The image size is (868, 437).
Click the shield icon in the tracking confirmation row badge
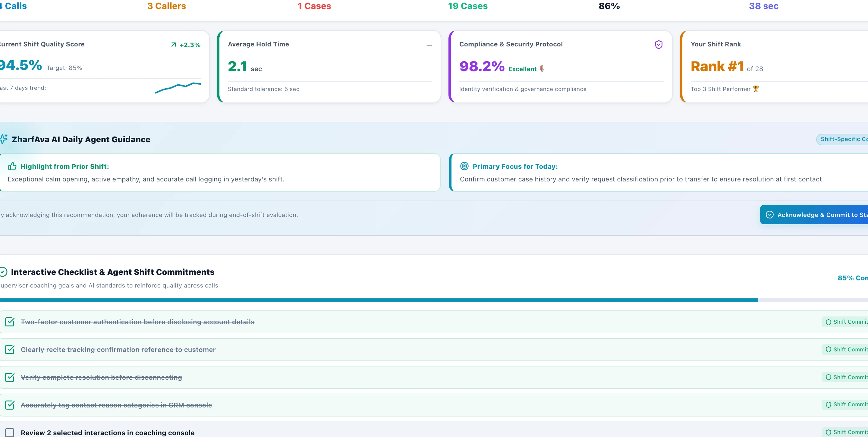click(828, 350)
